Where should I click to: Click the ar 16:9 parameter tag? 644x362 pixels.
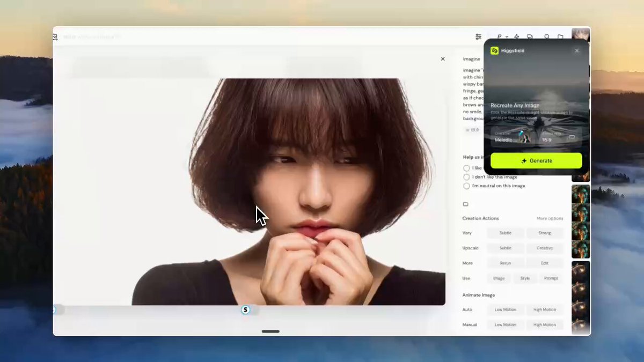pyautogui.click(x=473, y=130)
